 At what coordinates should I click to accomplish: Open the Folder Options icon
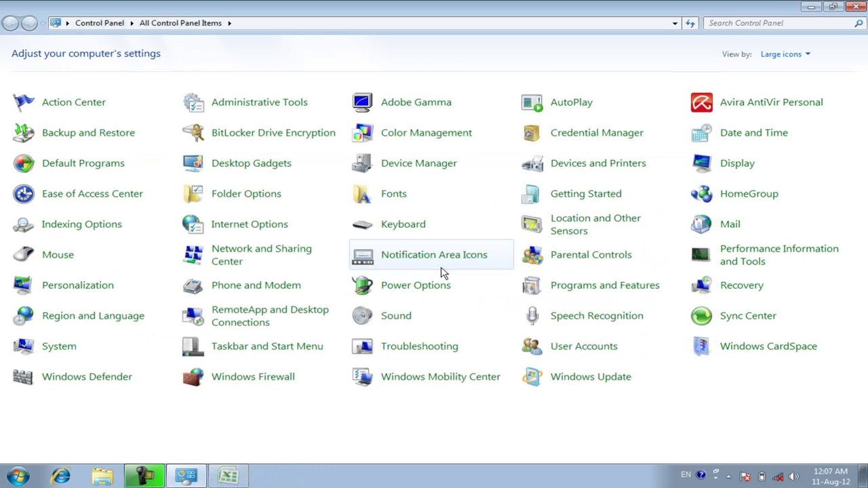(x=193, y=194)
